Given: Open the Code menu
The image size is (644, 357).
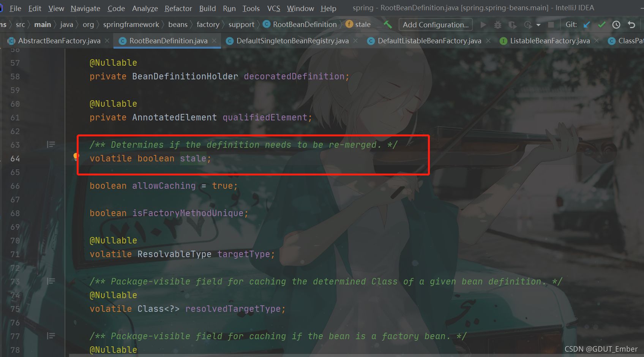Looking at the screenshot, I should pyautogui.click(x=116, y=8).
